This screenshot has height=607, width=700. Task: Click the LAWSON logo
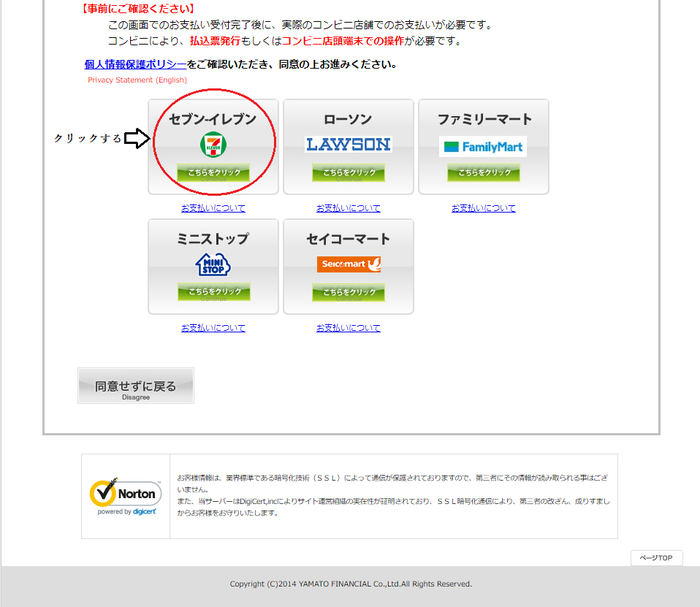[x=348, y=144]
